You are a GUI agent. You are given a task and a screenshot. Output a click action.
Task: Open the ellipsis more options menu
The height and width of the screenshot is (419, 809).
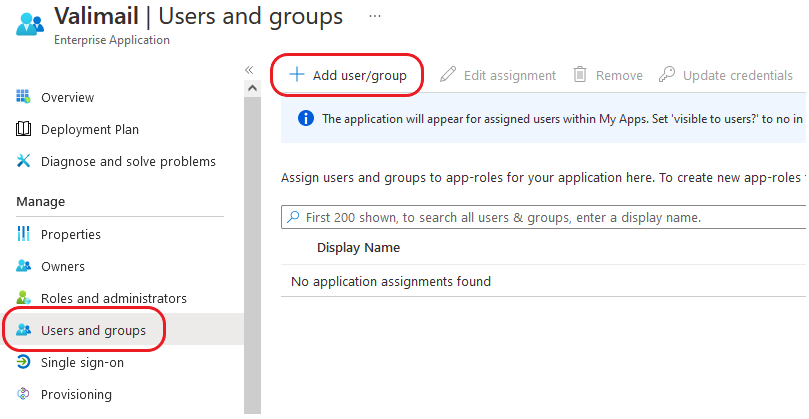pyautogui.click(x=375, y=16)
